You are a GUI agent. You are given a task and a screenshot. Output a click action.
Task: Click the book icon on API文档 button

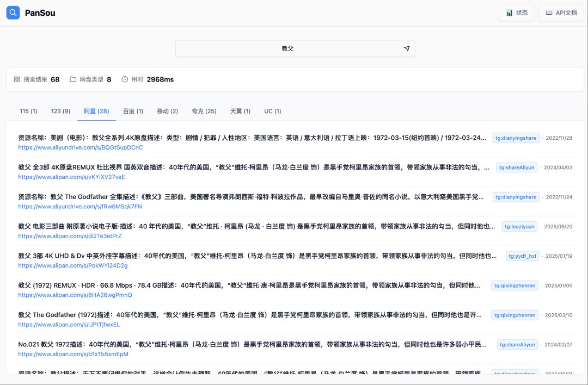(x=548, y=13)
